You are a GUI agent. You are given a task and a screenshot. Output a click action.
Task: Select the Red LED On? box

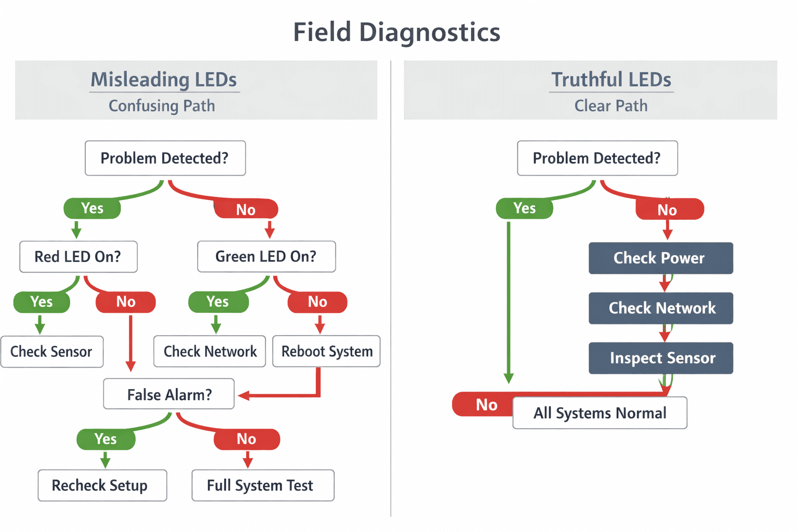78,257
